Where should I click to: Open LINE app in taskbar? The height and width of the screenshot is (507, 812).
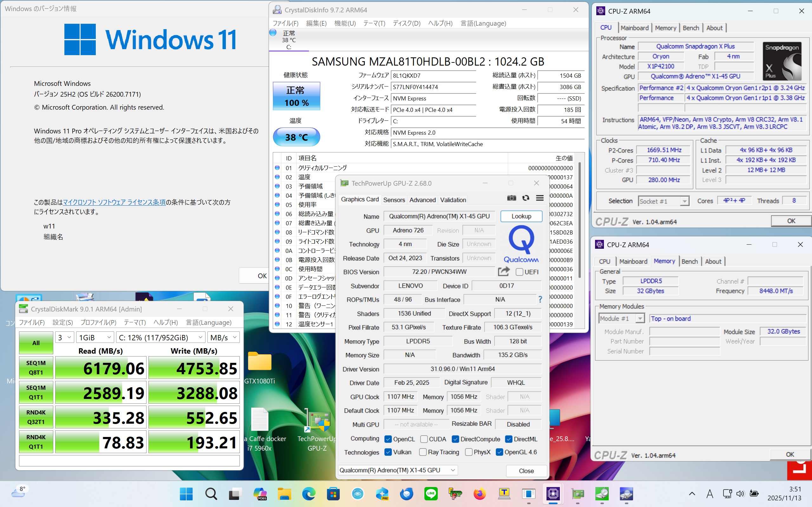(x=431, y=494)
